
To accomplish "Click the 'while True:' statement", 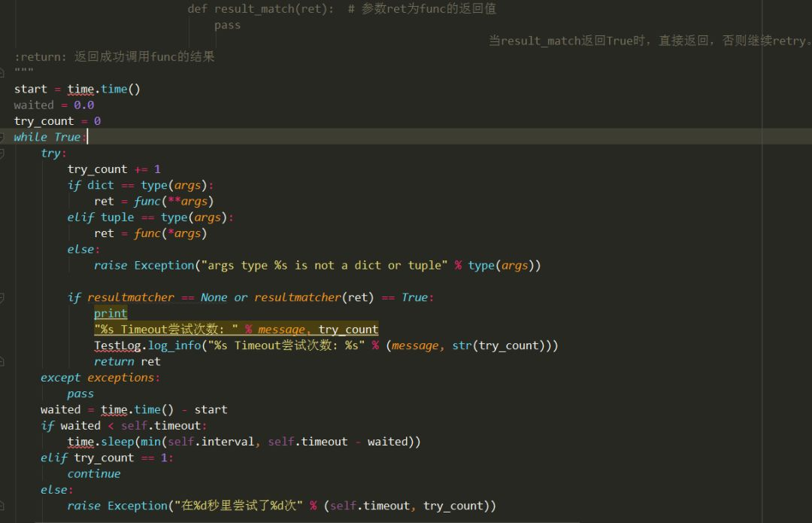I will pyautogui.click(x=50, y=138).
